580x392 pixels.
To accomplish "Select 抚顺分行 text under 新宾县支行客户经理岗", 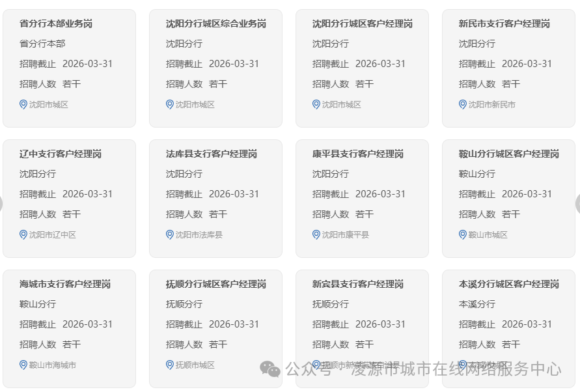I will click(331, 304).
